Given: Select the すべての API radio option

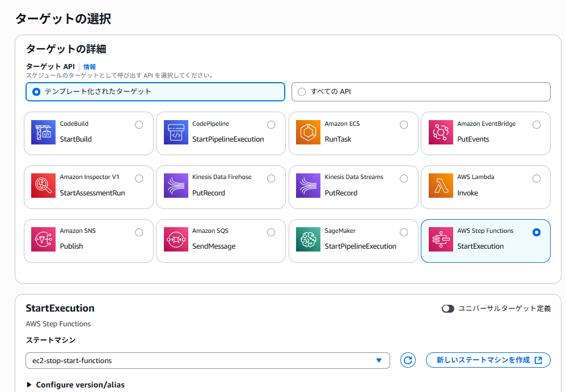Looking at the screenshot, I should (302, 92).
